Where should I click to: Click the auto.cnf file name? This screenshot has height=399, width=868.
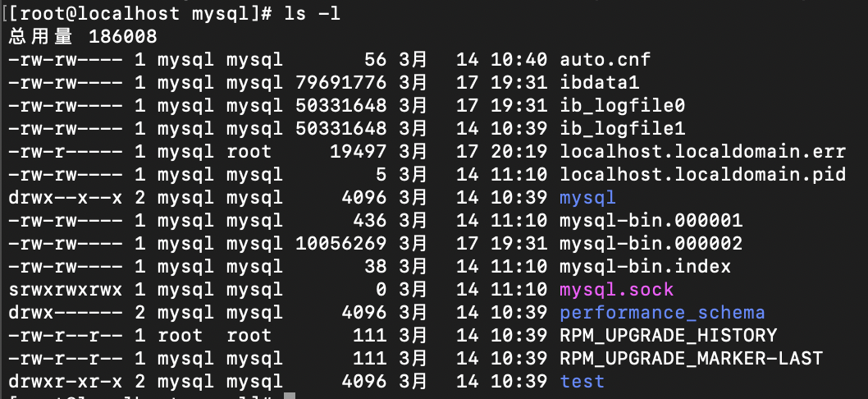(605, 59)
